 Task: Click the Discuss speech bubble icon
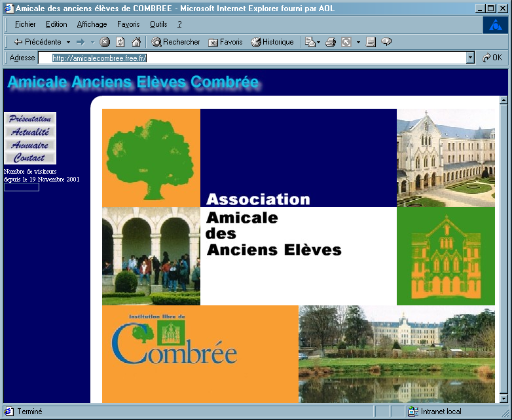[386, 42]
